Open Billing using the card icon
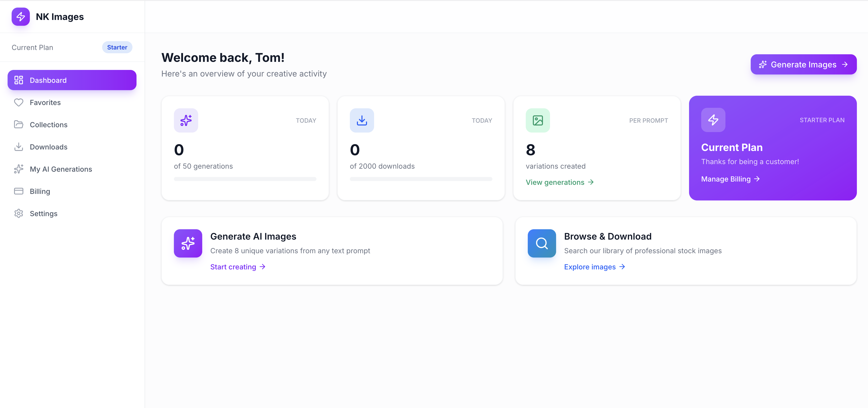868x408 pixels. tap(18, 191)
